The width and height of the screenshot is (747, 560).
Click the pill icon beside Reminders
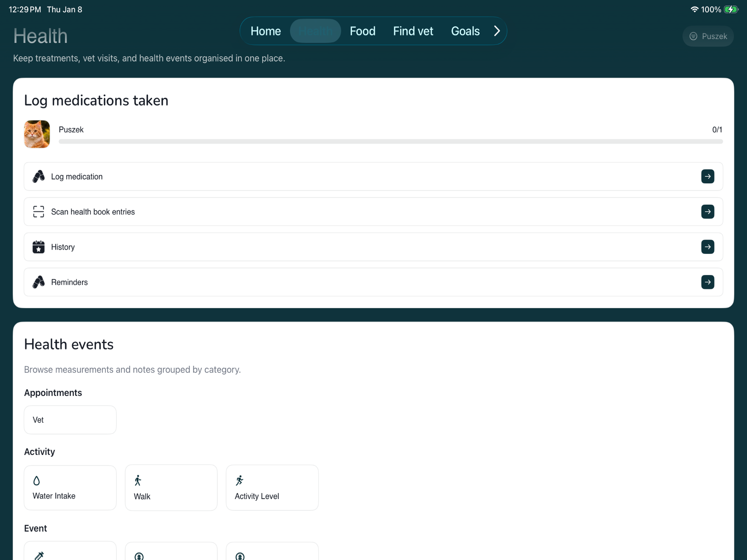point(39,282)
